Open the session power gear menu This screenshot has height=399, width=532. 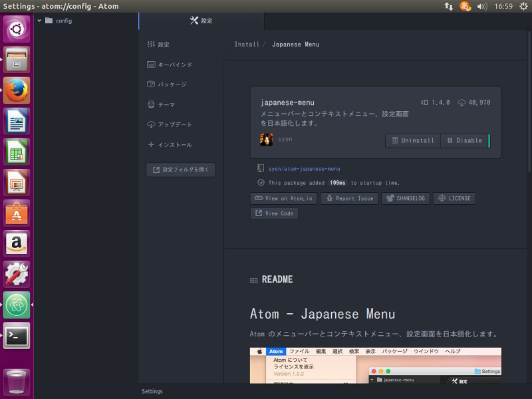[x=523, y=6]
